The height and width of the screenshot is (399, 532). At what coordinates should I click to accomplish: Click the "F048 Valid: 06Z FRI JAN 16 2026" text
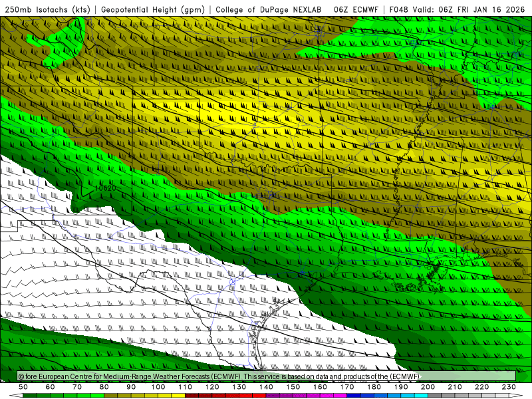[457, 9]
